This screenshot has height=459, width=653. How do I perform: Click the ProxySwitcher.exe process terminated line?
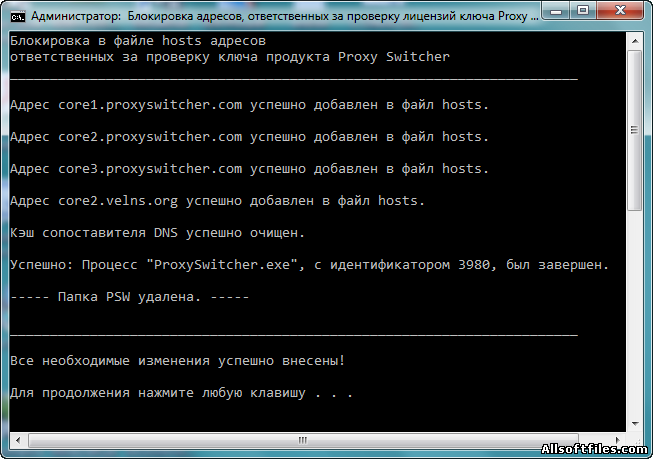tap(309, 265)
